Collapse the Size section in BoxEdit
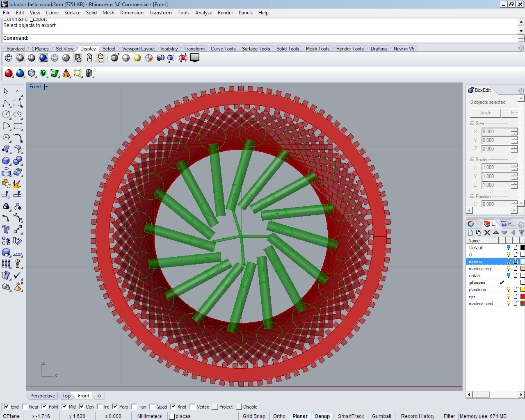525x420 pixels. pos(472,123)
